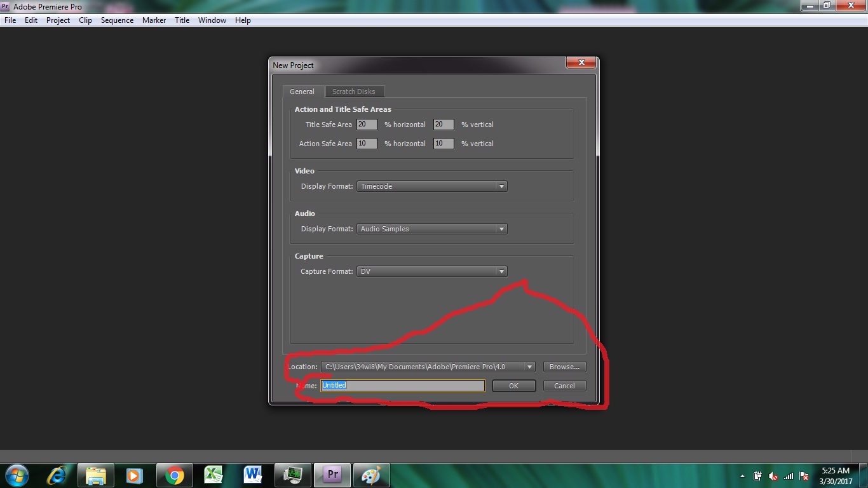Viewport: 868px width, 488px height.
Task: Show hidden tray icons arrow
Action: click(742, 476)
